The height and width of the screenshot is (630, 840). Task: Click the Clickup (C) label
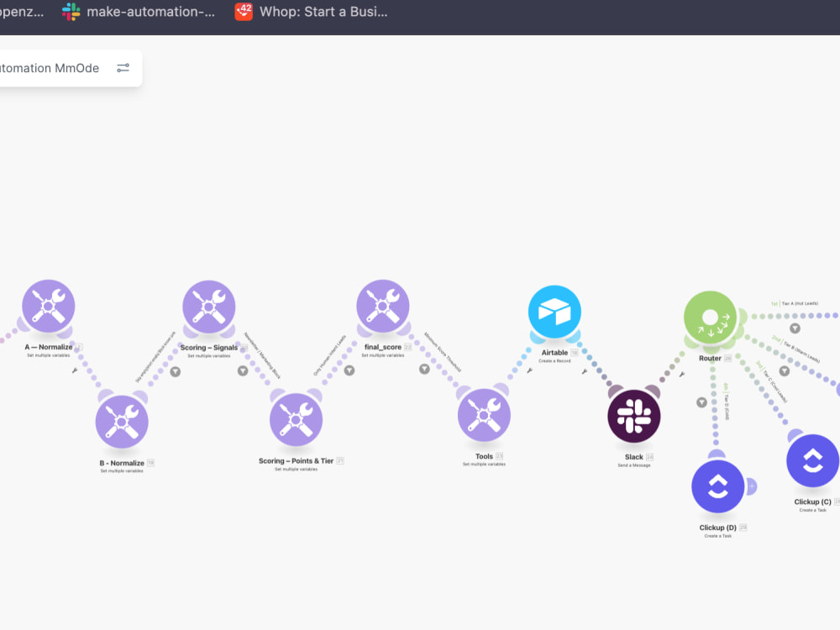click(x=812, y=502)
